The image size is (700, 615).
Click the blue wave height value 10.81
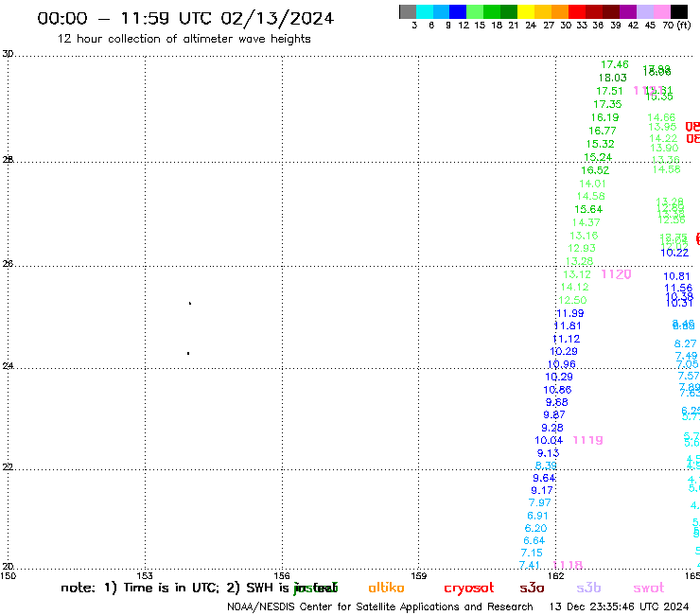(676, 276)
